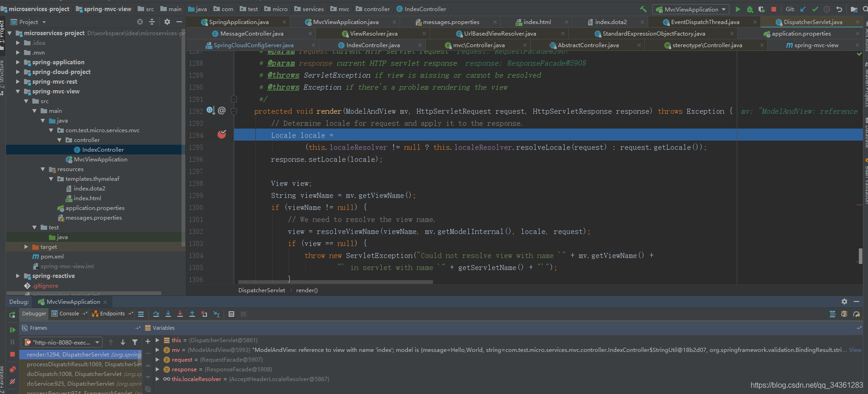This screenshot has height=394, width=868.
Task: Open Project panel settings gear
Action: [x=167, y=22]
